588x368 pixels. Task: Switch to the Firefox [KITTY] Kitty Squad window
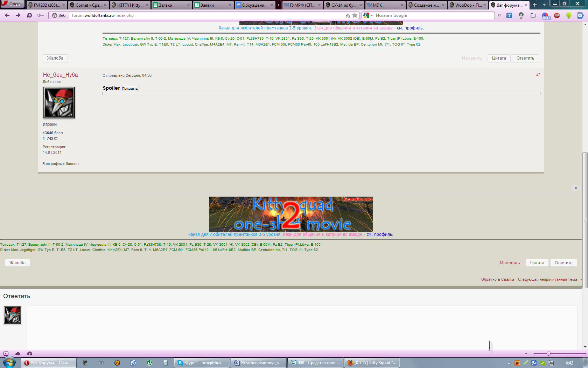(372, 363)
